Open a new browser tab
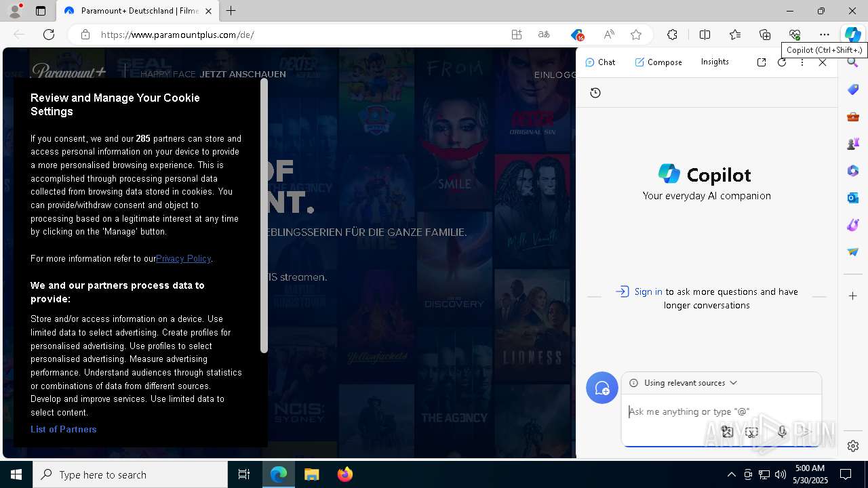Viewport: 868px width, 488px height. tap(231, 11)
